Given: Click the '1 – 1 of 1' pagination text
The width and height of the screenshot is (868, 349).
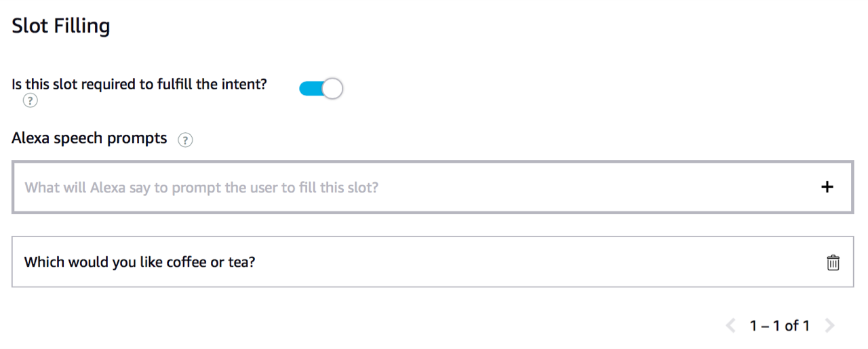Looking at the screenshot, I should tap(779, 326).
